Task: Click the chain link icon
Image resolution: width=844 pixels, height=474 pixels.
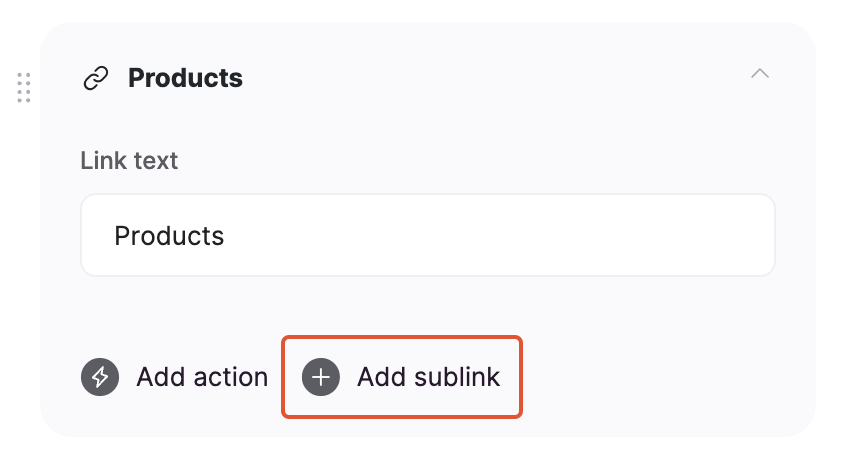Action: pos(96,78)
